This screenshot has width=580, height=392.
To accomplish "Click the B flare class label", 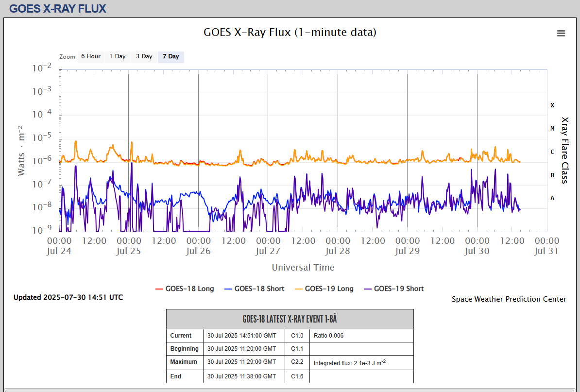I will coord(552,175).
